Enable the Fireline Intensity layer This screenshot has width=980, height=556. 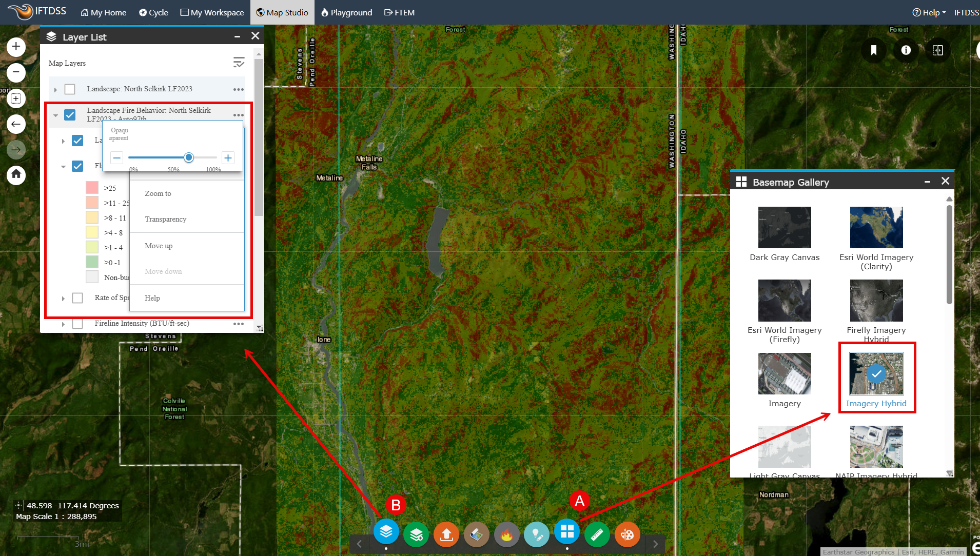[x=77, y=323]
